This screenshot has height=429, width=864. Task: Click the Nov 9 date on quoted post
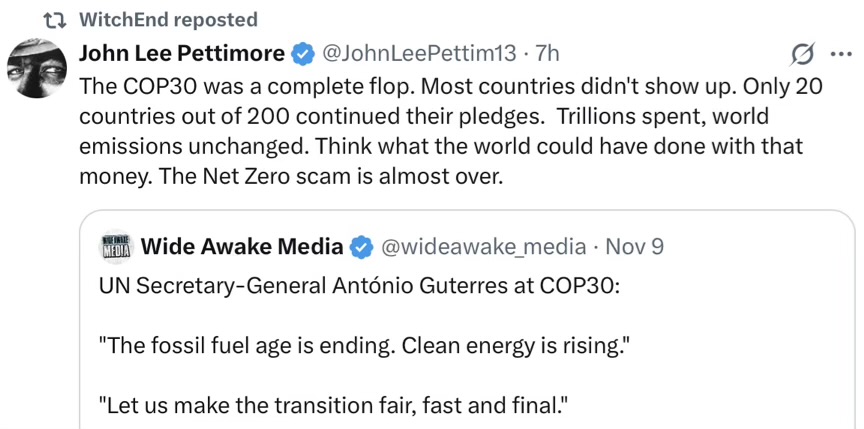tap(635, 246)
